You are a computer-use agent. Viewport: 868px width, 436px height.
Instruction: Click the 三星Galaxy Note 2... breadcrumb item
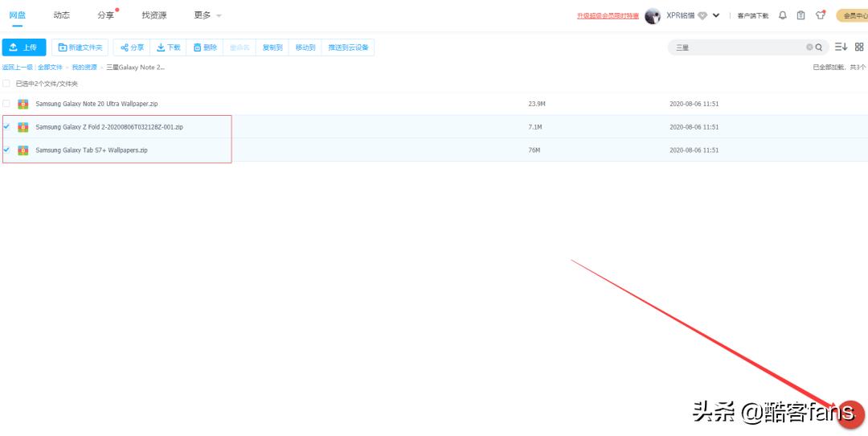[x=136, y=67]
